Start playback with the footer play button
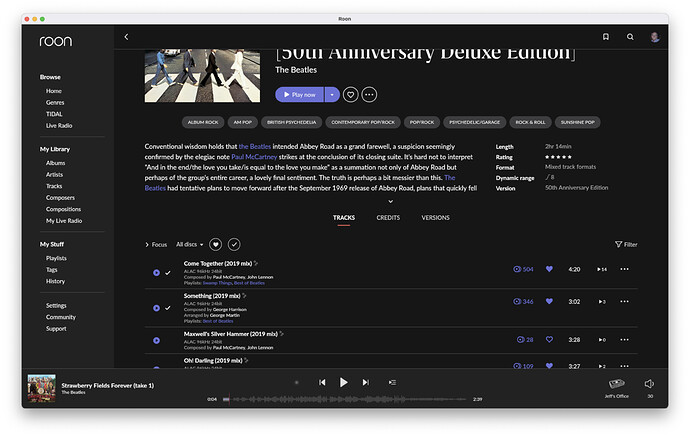The height and width of the screenshot is (437, 690). point(344,382)
